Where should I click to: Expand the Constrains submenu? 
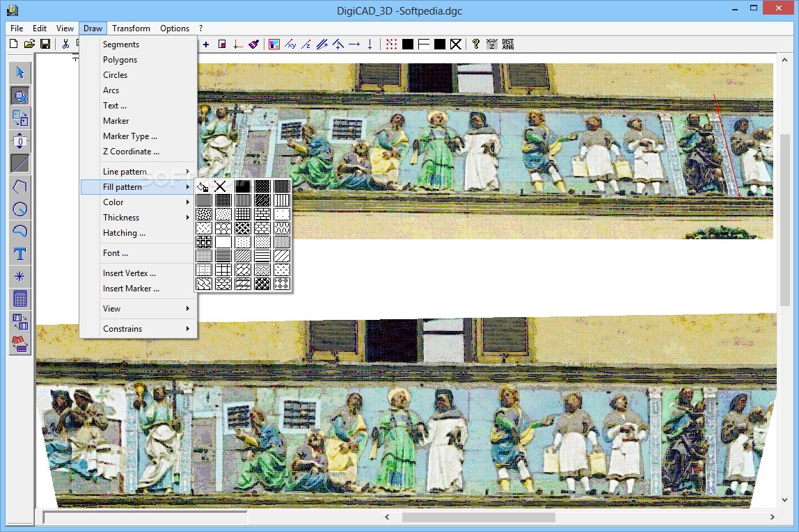(139, 329)
